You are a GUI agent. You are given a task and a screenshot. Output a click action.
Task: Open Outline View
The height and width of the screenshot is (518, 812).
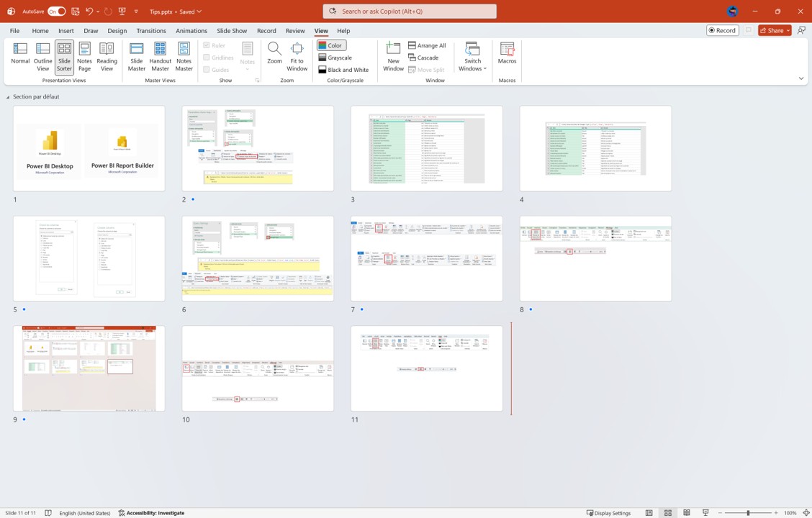click(42, 56)
